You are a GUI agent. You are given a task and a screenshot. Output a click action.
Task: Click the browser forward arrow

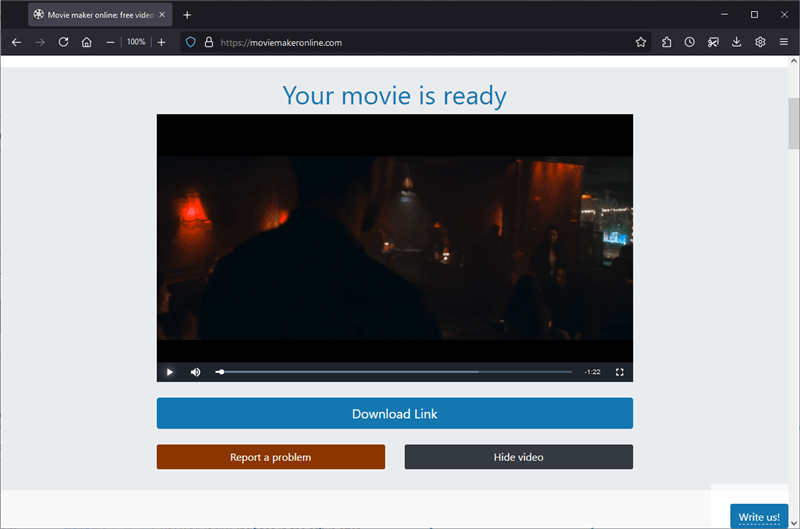pyautogui.click(x=40, y=42)
